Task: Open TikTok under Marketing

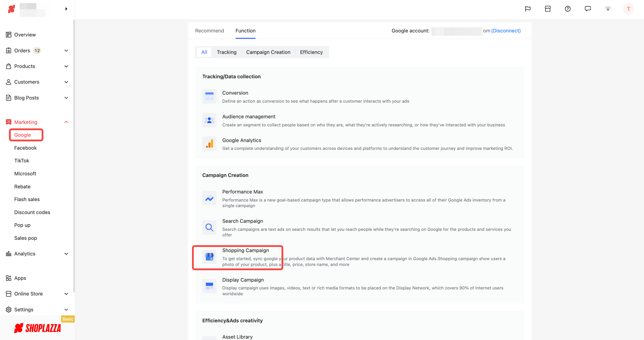Action: coord(22,161)
